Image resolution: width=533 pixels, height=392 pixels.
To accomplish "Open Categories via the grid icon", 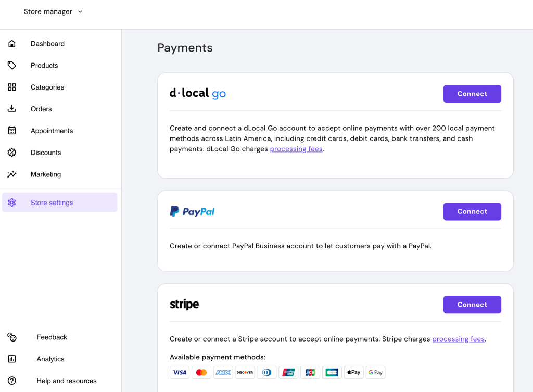I will pos(11,87).
